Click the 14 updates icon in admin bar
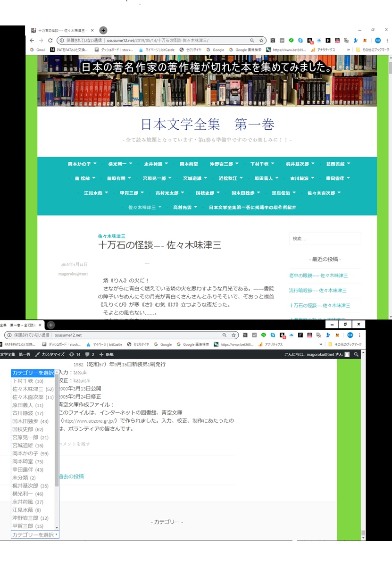 tap(75, 354)
